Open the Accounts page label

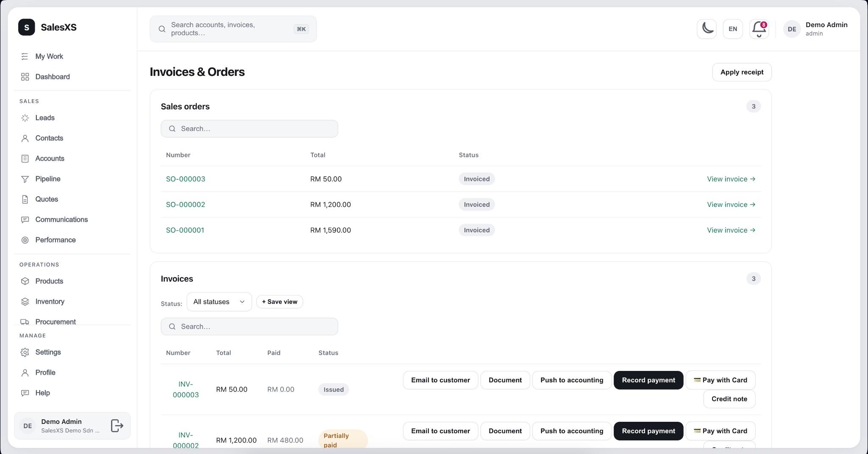pyautogui.click(x=50, y=159)
